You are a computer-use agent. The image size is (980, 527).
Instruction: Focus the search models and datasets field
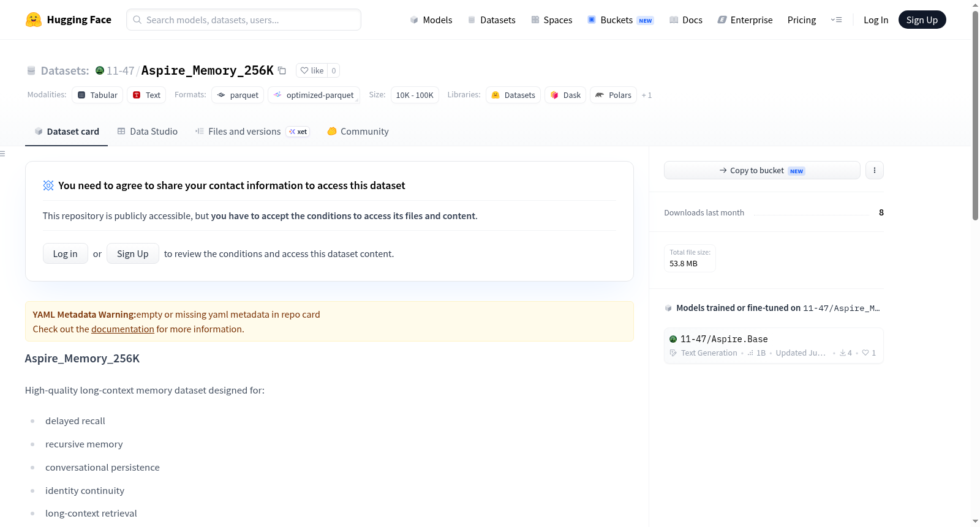244,20
